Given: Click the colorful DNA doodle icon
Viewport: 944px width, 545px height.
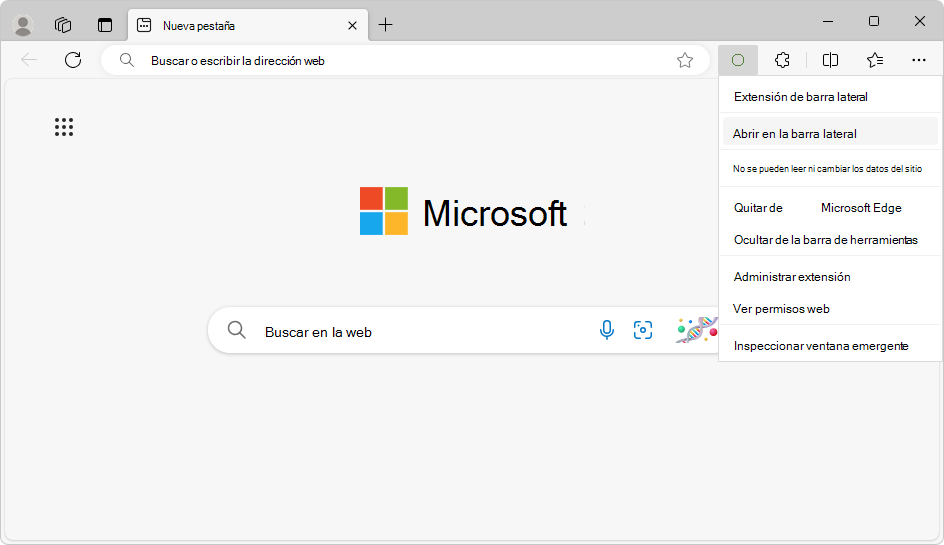Looking at the screenshot, I should point(697,330).
